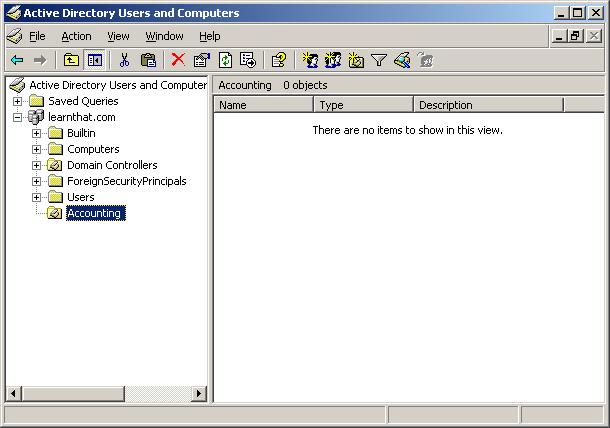The width and height of the screenshot is (610, 428).
Task: Open Help question mark toolbar icon
Action: coord(279,60)
